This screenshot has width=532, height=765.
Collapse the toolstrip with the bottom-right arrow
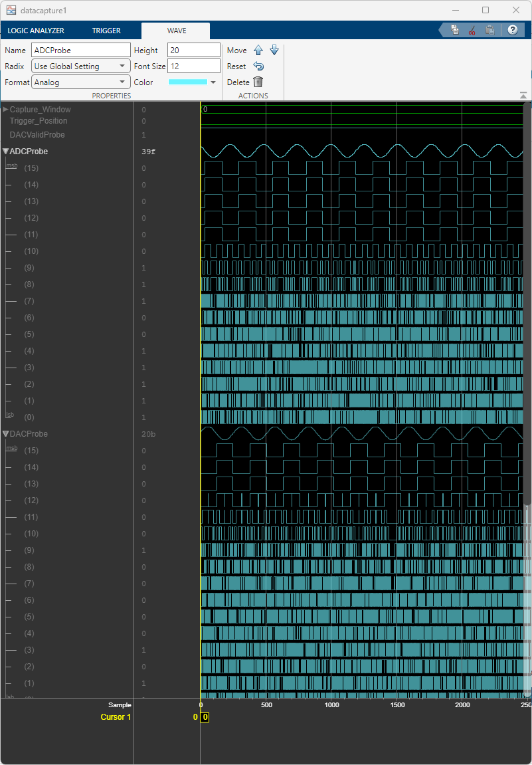(523, 96)
